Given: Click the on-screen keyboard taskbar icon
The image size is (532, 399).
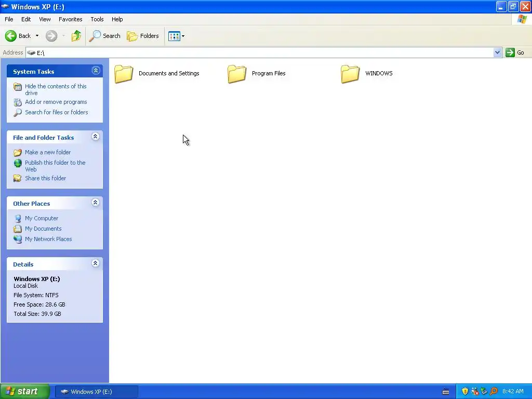Looking at the screenshot, I should 446,392.
